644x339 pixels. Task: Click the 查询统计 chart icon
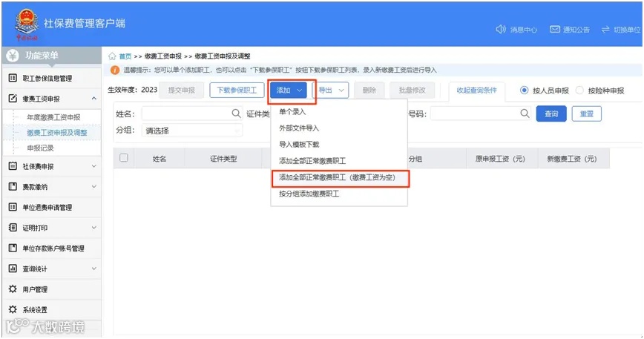(13, 269)
